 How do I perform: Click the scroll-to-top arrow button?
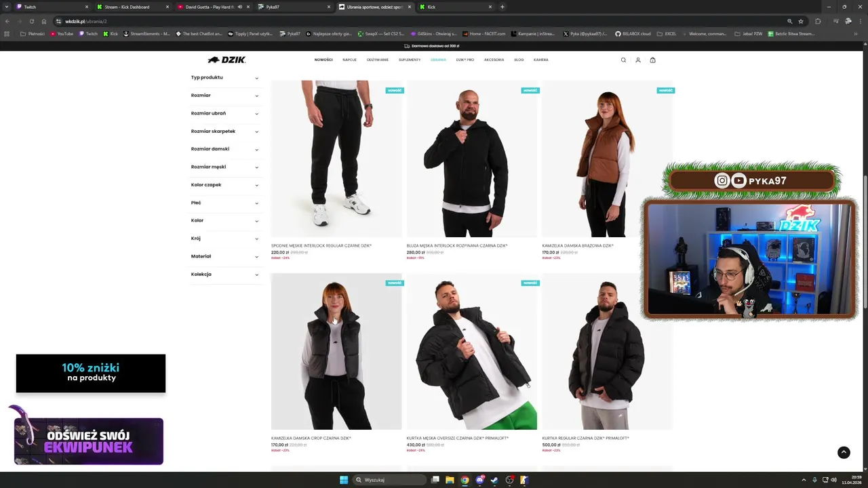click(844, 452)
